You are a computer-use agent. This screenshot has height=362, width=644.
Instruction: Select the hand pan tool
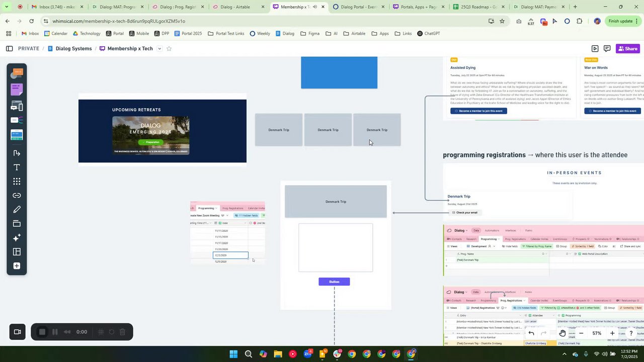[x=562, y=333]
